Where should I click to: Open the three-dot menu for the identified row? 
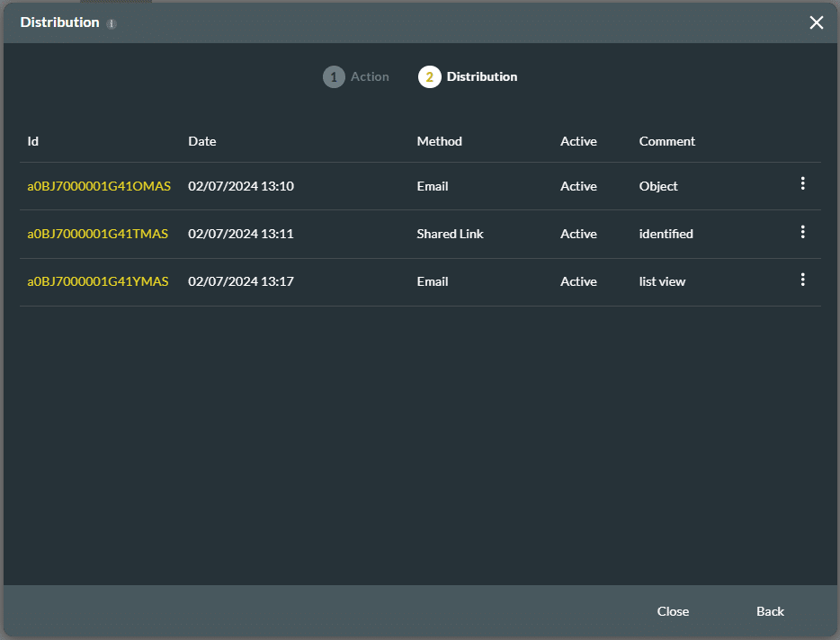coord(802,232)
